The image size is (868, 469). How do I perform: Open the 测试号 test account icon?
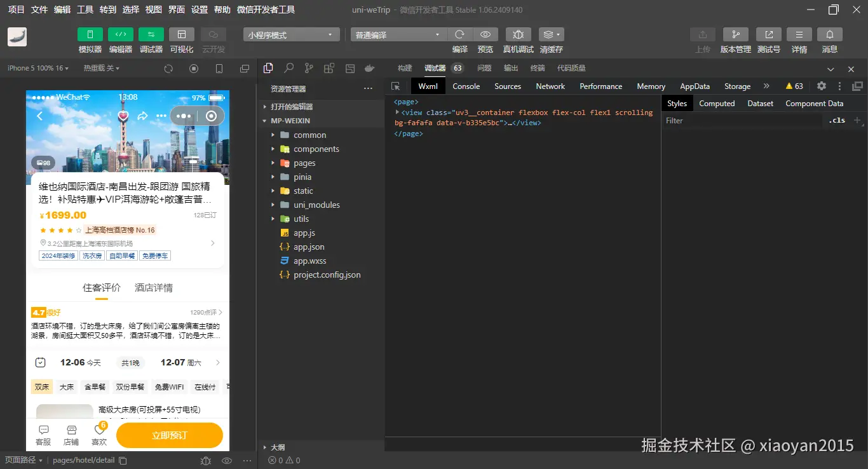769,34
